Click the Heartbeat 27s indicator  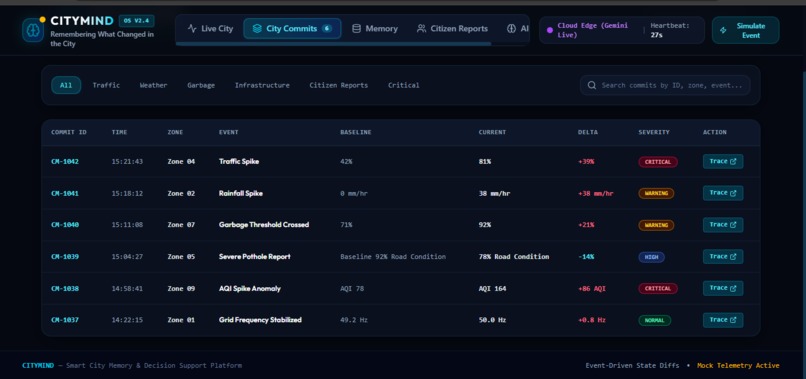tap(670, 30)
